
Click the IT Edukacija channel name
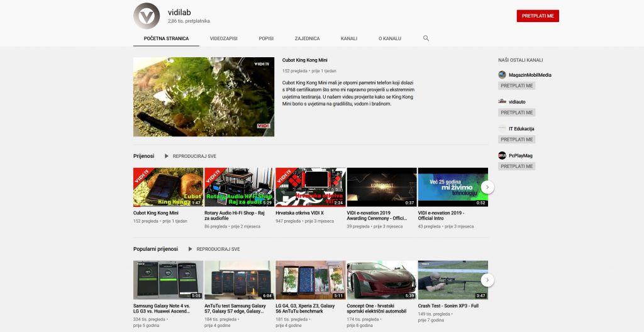coord(521,129)
